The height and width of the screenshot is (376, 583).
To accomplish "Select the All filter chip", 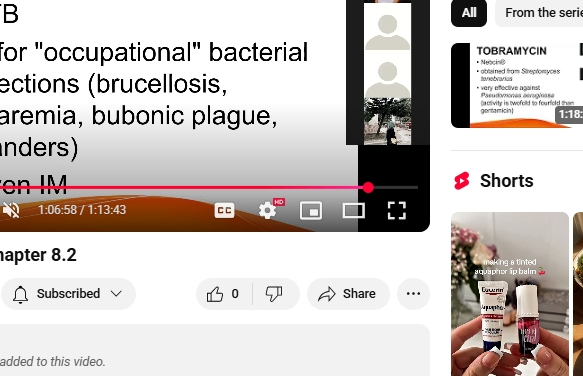I will 469,13.
